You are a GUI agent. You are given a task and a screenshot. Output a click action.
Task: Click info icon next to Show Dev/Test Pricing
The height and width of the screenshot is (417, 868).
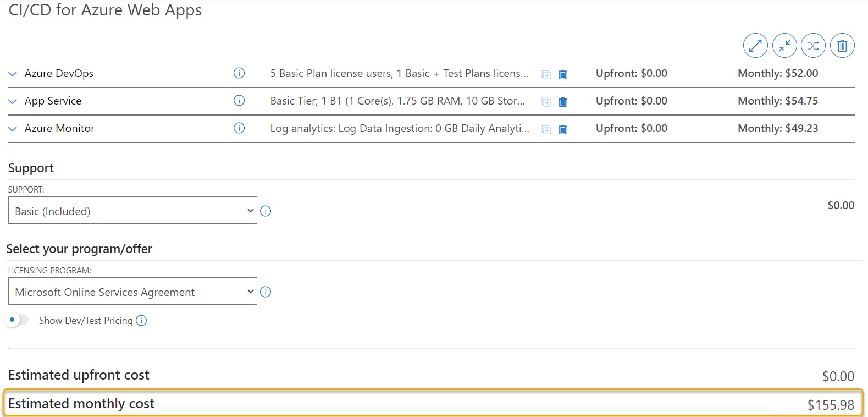141,321
